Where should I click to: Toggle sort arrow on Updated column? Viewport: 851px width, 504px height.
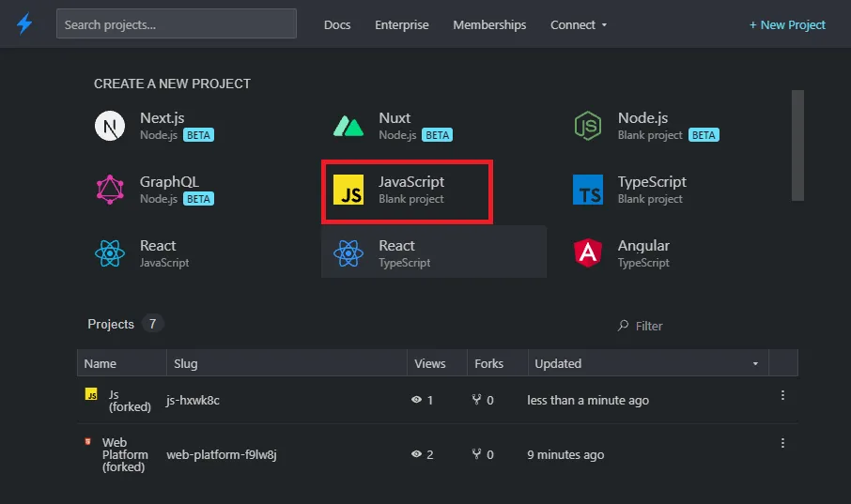pos(755,363)
